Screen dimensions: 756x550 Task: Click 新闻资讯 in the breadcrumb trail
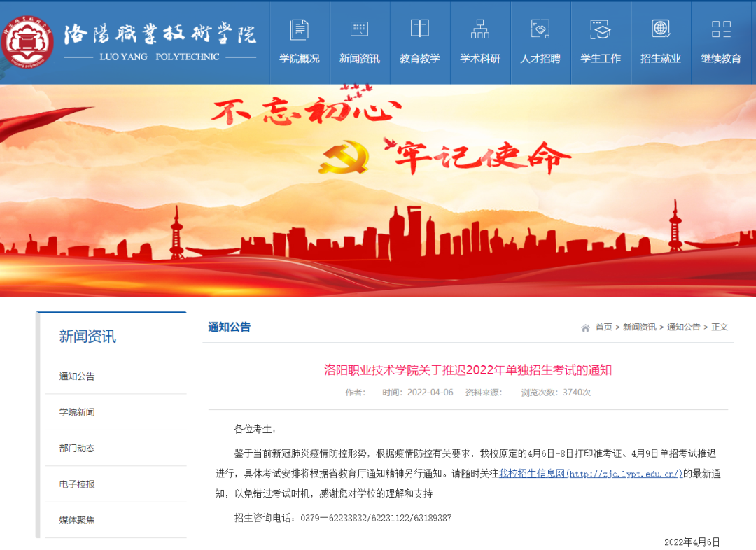click(x=640, y=327)
